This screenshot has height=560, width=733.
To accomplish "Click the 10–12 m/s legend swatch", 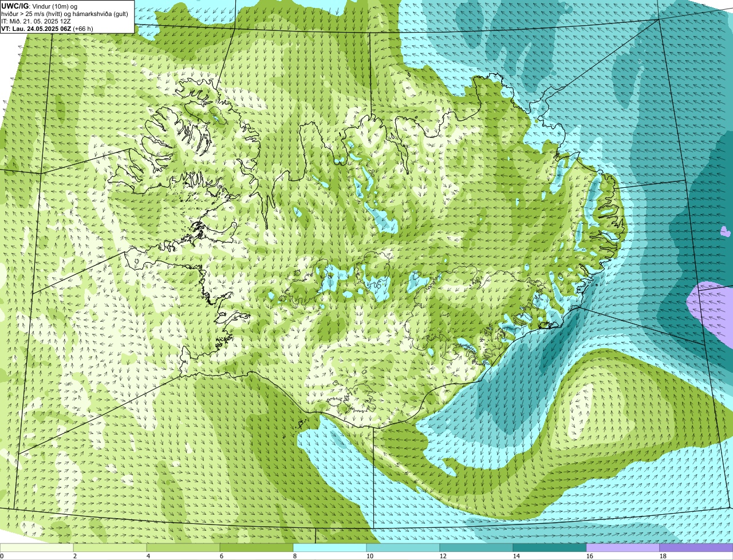I will click(403, 548).
